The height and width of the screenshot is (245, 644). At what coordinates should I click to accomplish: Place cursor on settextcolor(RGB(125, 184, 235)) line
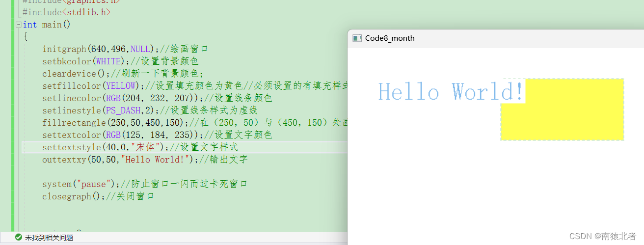[157, 135]
